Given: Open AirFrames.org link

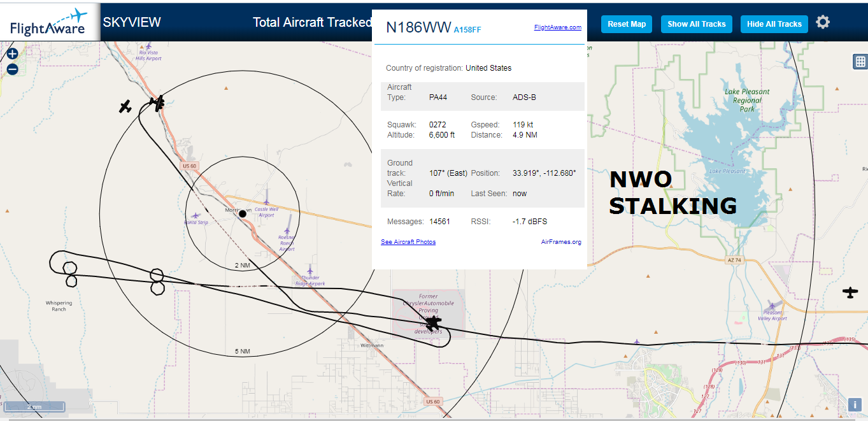Looking at the screenshot, I should tap(561, 242).
